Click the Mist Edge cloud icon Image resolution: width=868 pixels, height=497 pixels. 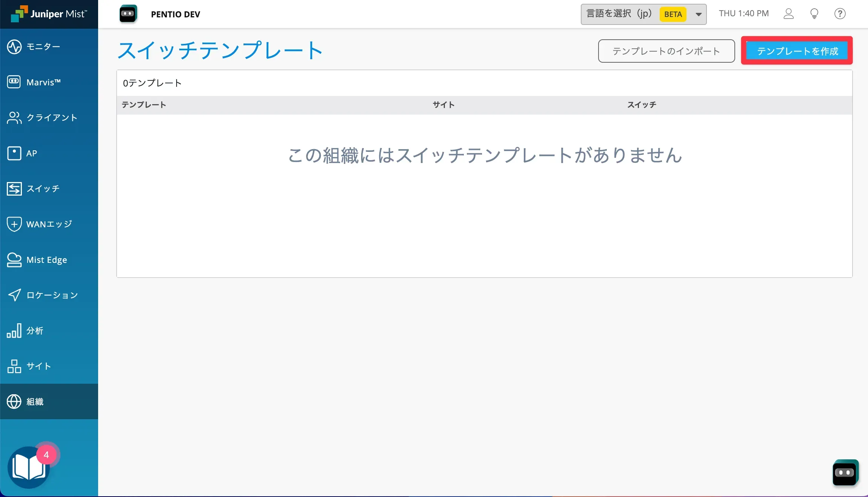(x=14, y=260)
